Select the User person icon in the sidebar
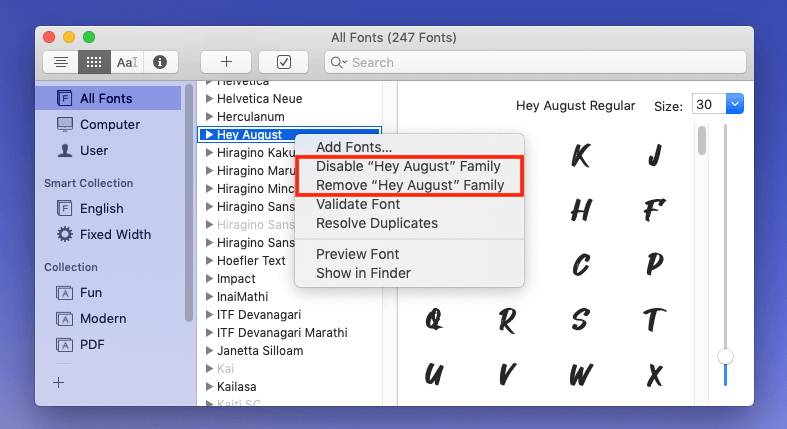The image size is (787, 429). click(x=64, y=150)
